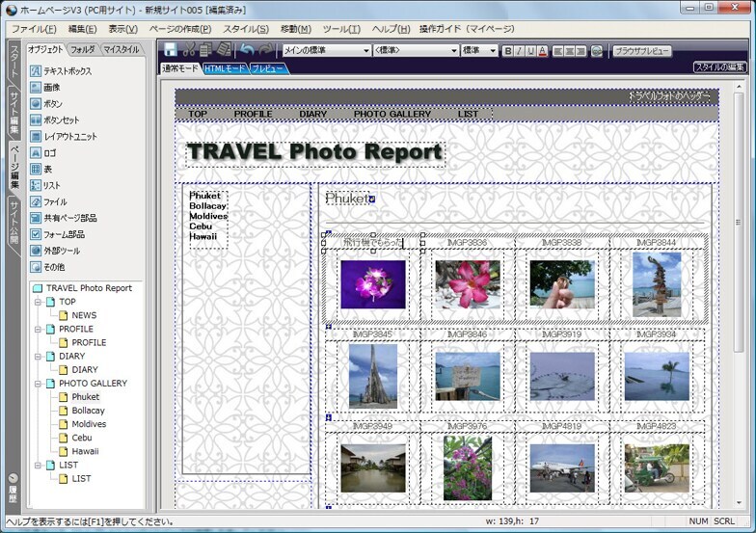This screenshot has width=756, height=533.
Task: Click the Copy icon in toolbar
Action: 206,50
